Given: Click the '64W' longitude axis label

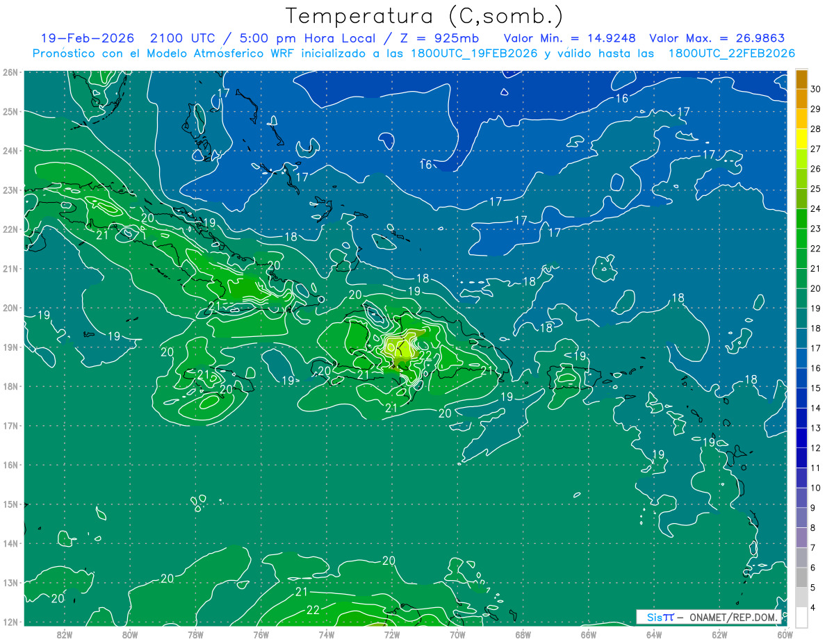Looking at the screenshot, I should (654, 634).
